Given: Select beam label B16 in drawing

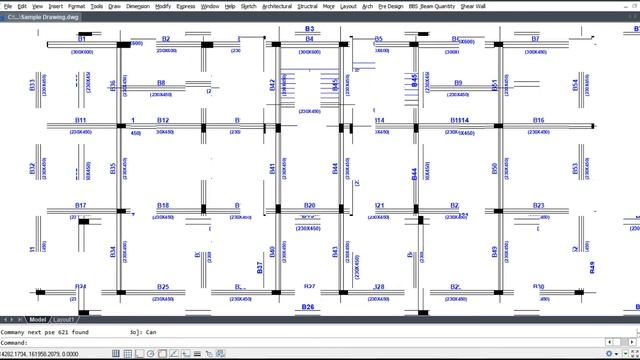Looking at the screenshot, I should 538,120.
